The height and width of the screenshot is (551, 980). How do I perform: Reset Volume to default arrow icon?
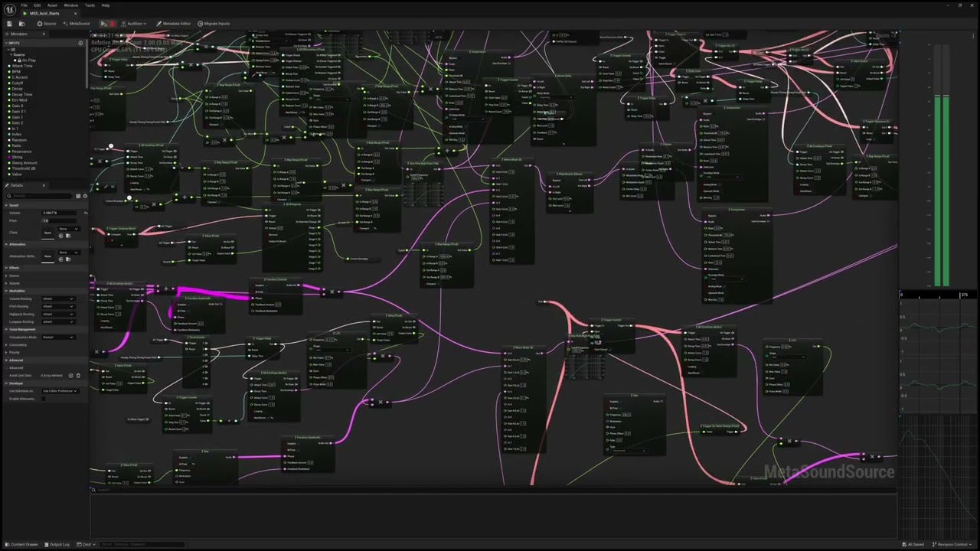[x=85, y=213]
